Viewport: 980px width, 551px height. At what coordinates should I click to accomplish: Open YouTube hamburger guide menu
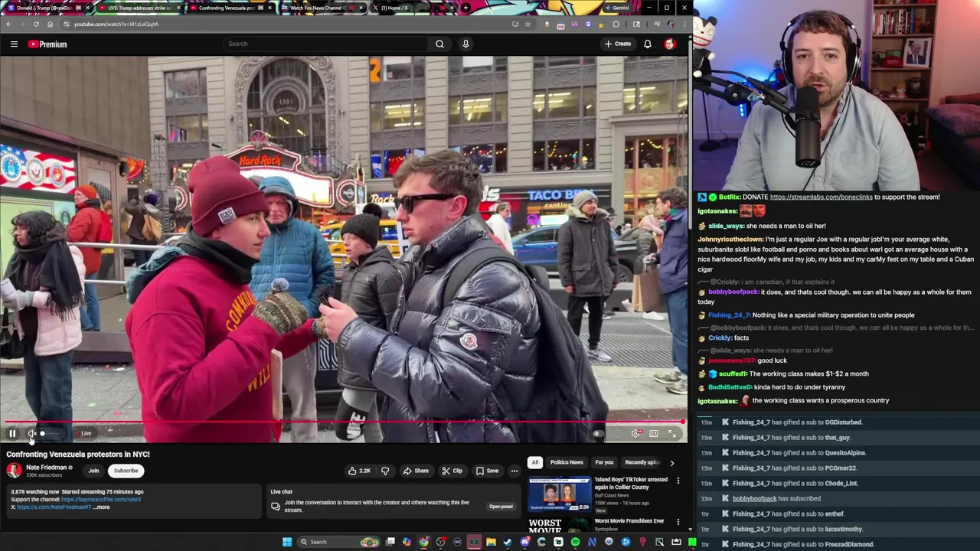click(14, 44)
